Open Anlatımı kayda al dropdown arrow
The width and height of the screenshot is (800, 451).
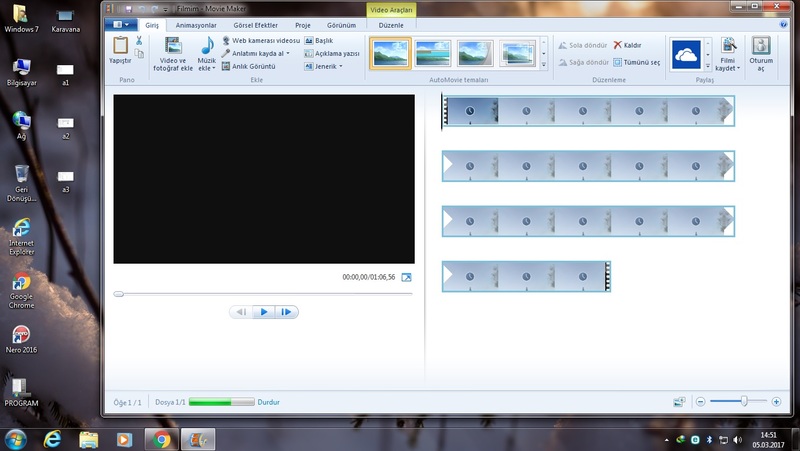click(288, 53)
